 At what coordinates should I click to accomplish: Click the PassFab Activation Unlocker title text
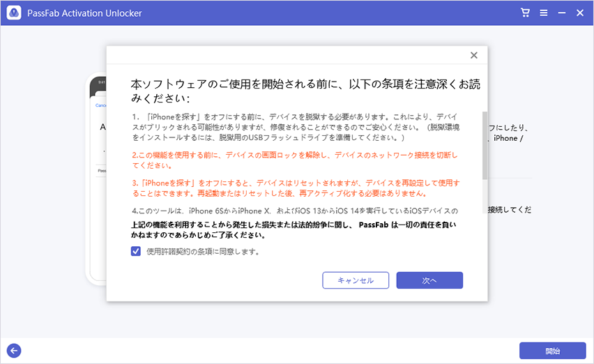(84, 13)
